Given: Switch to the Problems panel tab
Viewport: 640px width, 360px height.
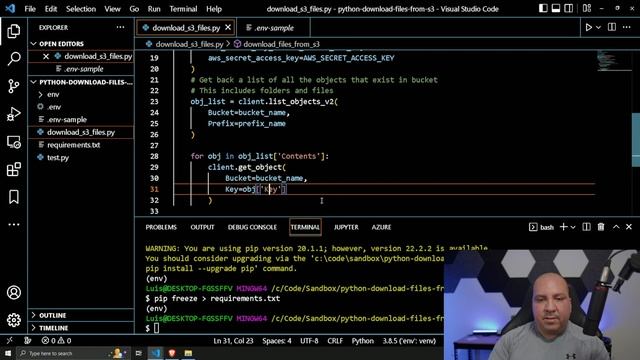Looking at the screenshot, I should pos(161,227).
